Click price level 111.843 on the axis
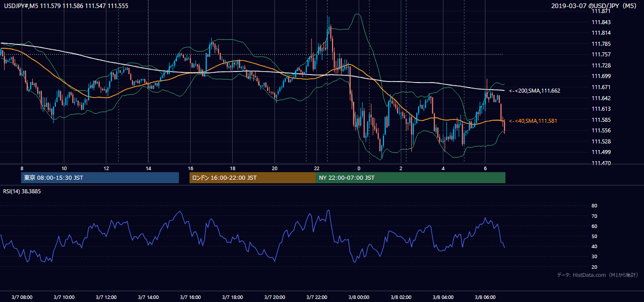Viewport: 644px width, 302px height. tap(601, 22)
